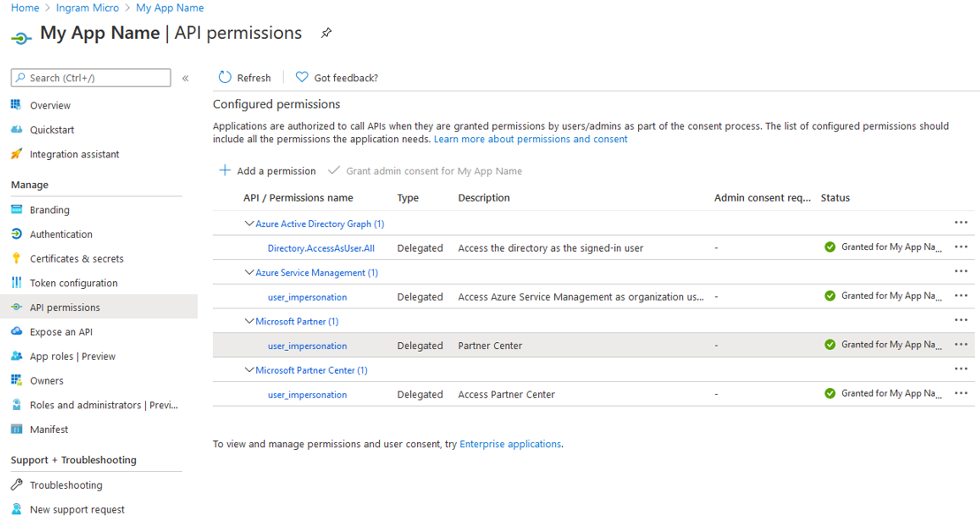Click Add a permission
The image size is (980, 525).
(267, 169)
